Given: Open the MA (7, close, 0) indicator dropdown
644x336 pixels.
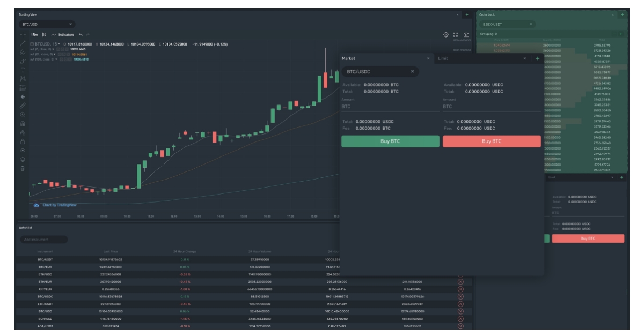Looking at the screenshot, I should click(54, 49).
